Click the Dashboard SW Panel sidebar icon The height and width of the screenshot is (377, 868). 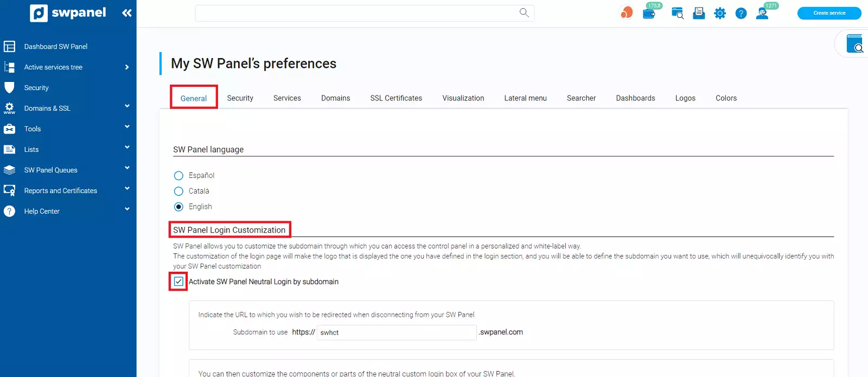(10, 47)
